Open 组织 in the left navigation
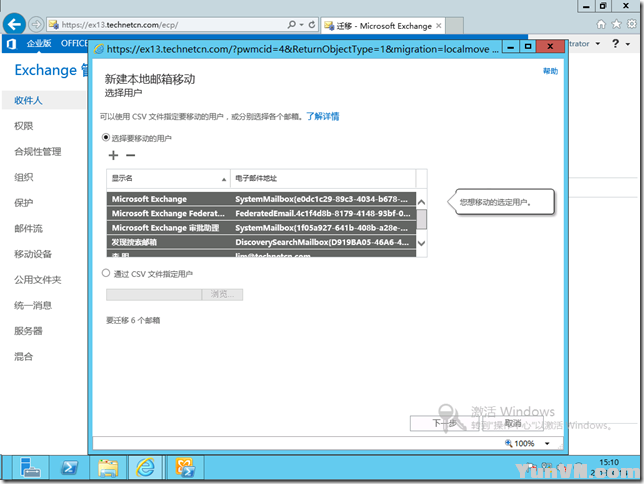644x484 pixels. (23, 177)
